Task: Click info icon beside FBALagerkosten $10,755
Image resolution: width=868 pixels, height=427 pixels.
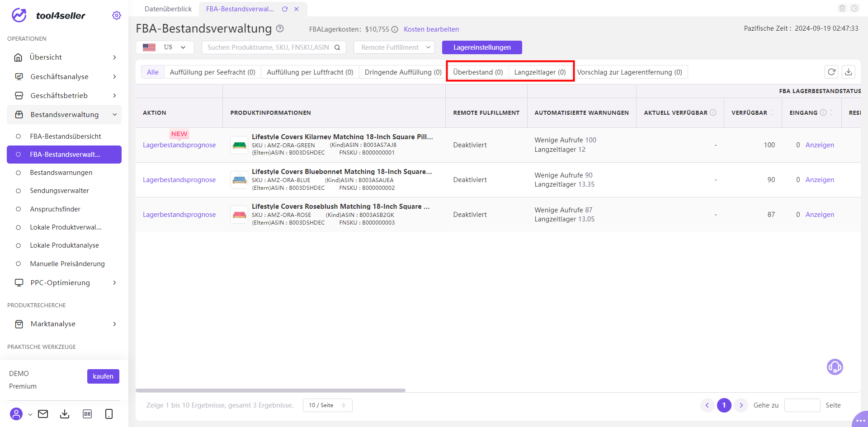Action: tap(395, 29)
